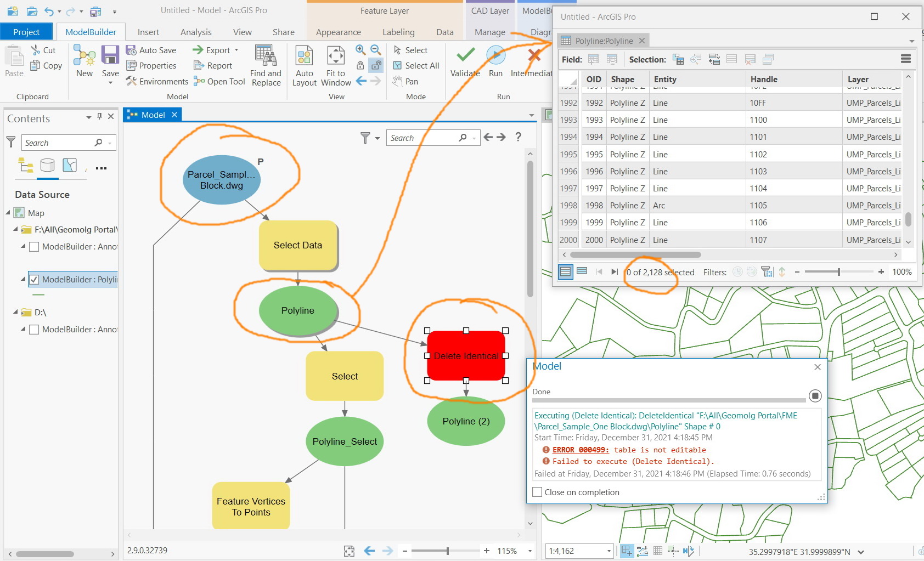Viewport: 924px width, 561px height.
Task: Click the Environments button
Action: click(157, 82)
